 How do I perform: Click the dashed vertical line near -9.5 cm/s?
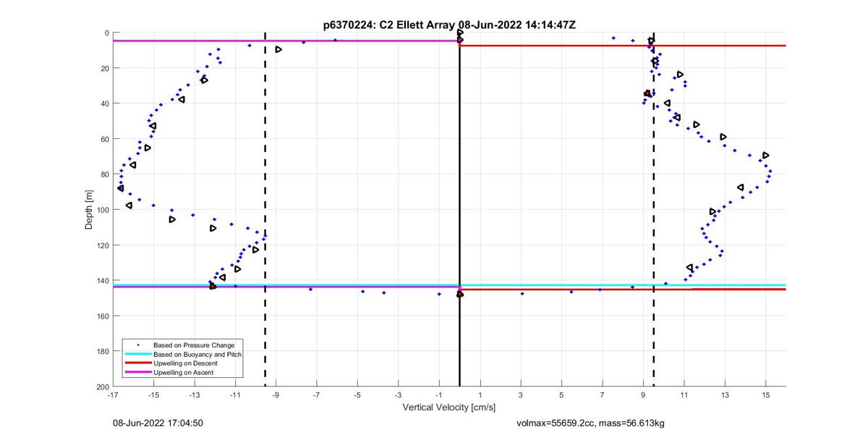click(x=265, y=210)
